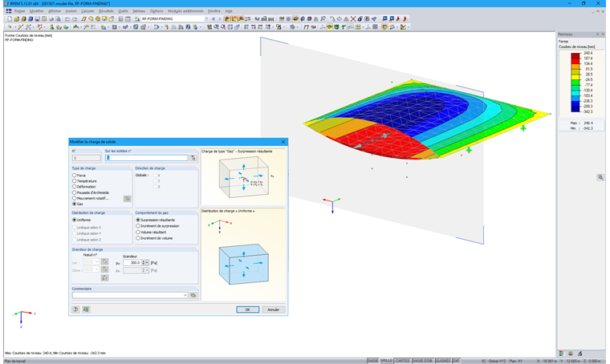Viewport: 610px width, 364px height.
Task: Open the Grandeur pressure value dropdown arrow
Action: (x=147, y=263)
